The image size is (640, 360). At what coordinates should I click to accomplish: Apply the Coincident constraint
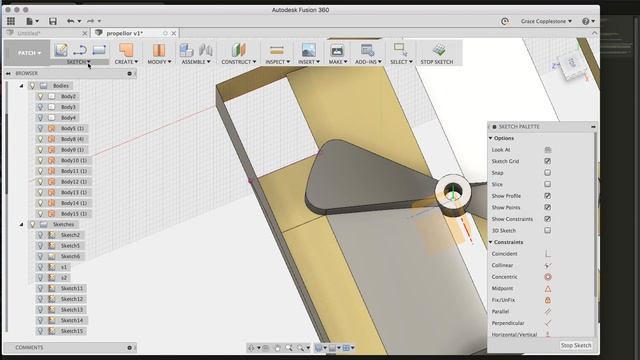[x=548, y=254]
